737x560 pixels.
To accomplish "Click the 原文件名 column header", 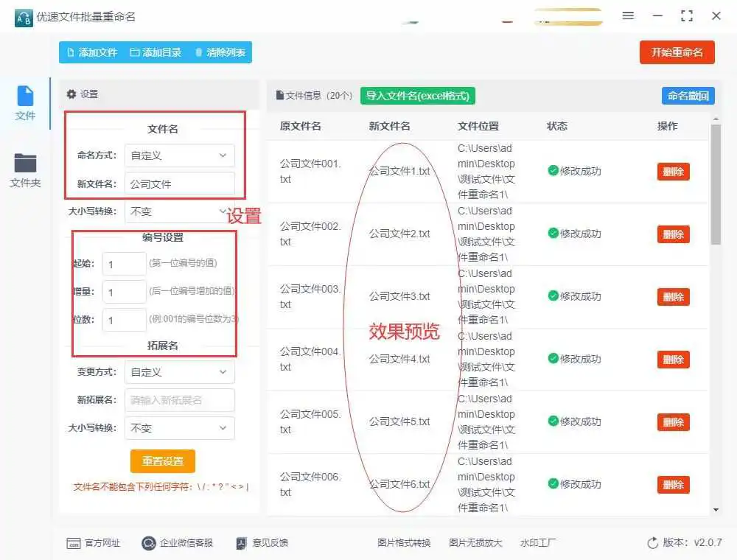I will point(301,127).
